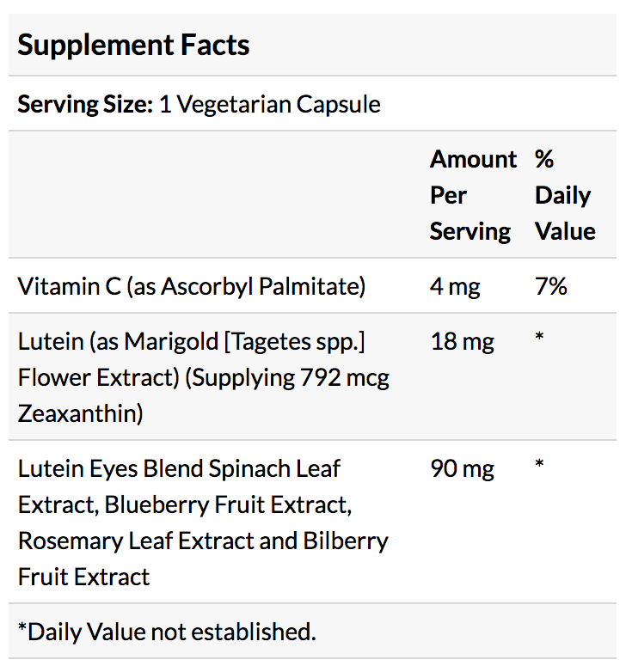Click the Daily Value not established footnote

click(167, 632)
